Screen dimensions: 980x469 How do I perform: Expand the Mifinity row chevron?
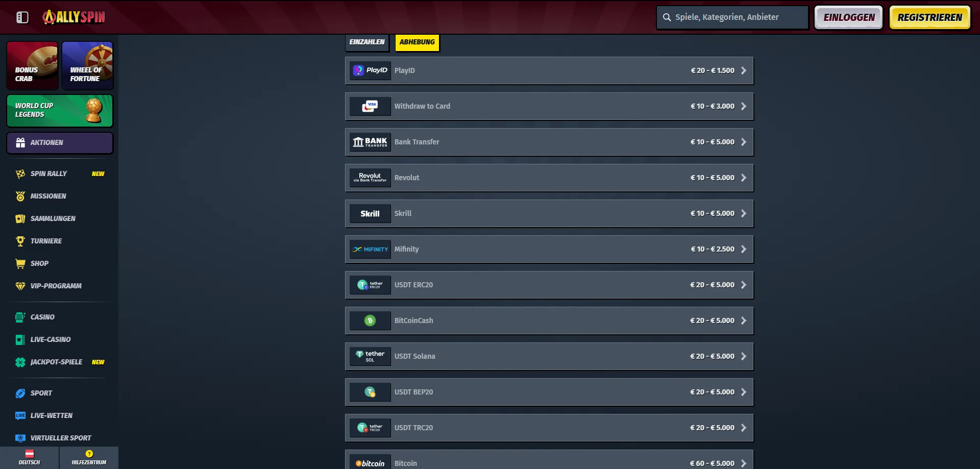click(x=744, y=249)
